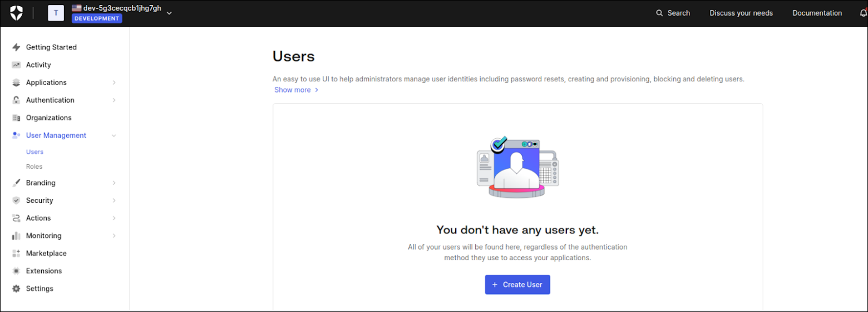Click the Organizations building icon

[x=16, y=118]
